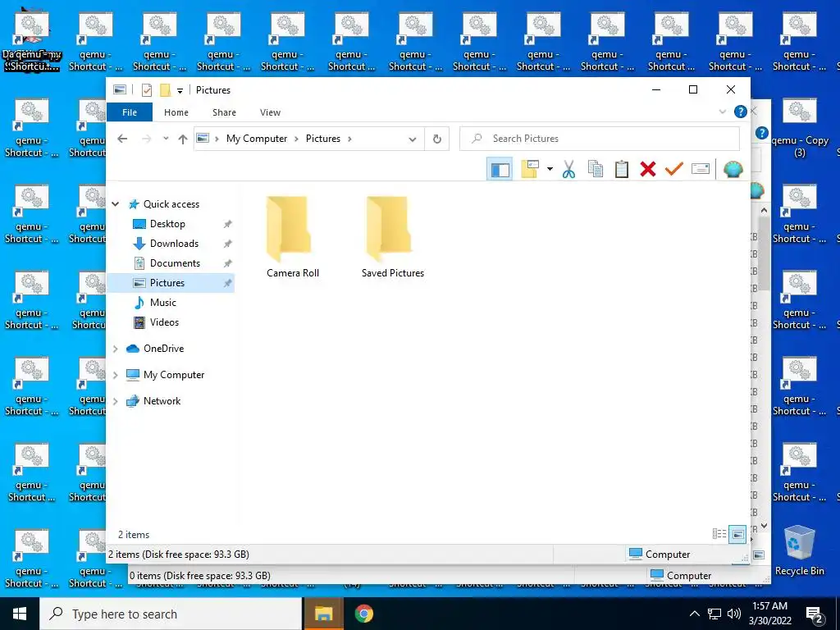Select Network in the navigation pane
The height and width of the screenshot is (630, 840).
(x=162, y=401)
